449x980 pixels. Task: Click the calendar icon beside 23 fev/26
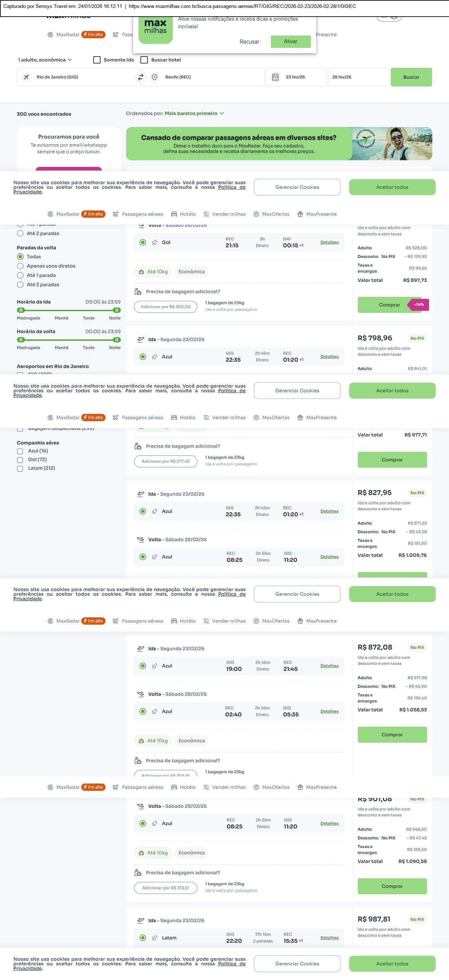click(275, 77)
